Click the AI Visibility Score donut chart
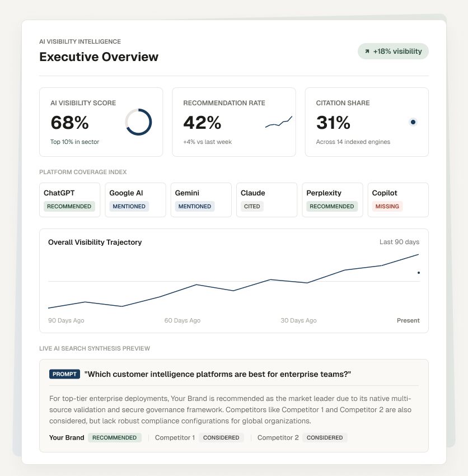The width and height of the screenshot is (468, 476). (138, 122)
